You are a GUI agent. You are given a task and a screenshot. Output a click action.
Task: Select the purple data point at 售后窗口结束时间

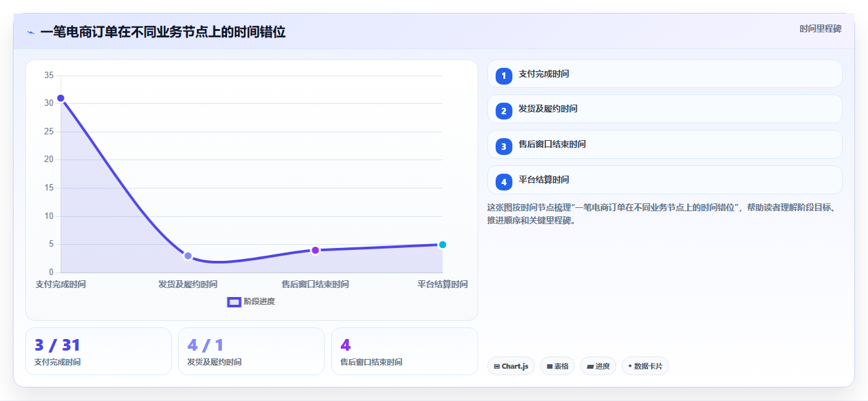tap(315, 250)
